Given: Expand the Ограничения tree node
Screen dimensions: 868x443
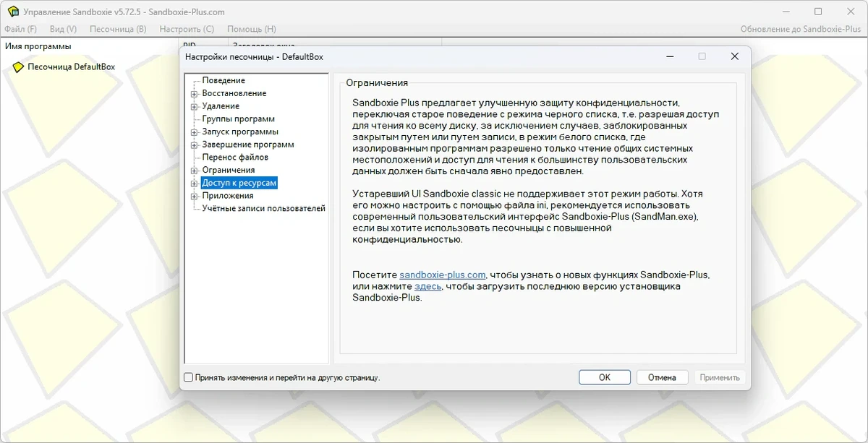Looking at the screenshot, I should [x=194, y=171].
